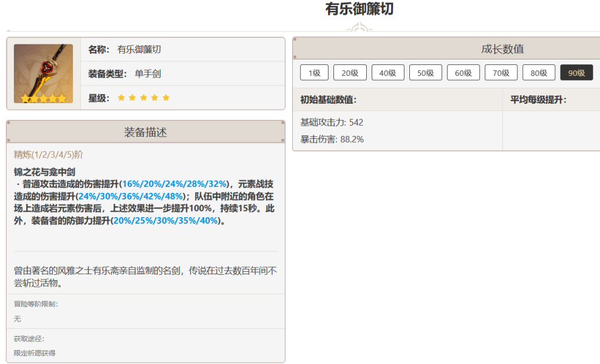Click the 成长数值 panel header
600x364 pixels.
502,49
